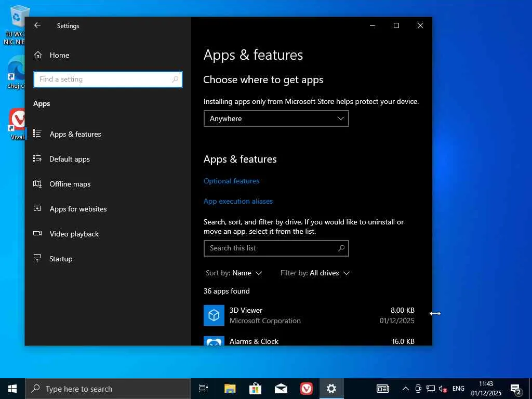Click the Home house icon
Viewport: 532px width, 399px height.
37,55
